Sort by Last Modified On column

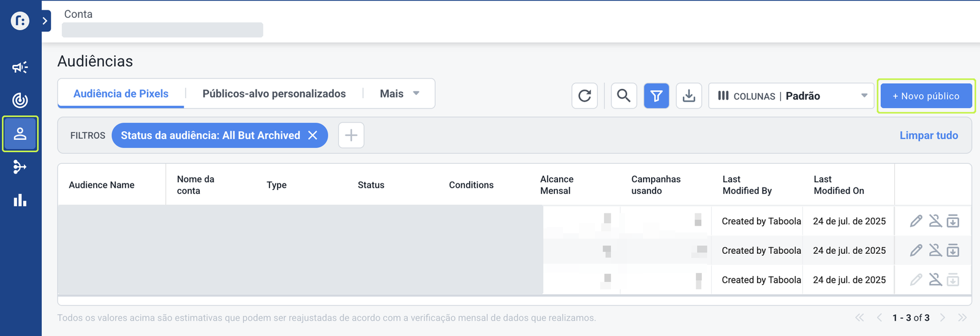[x=839, y=185]
